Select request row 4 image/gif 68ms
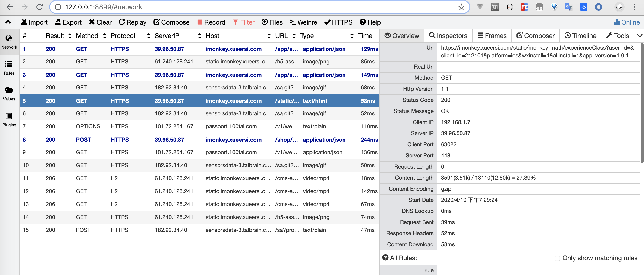This screenshot has height=275, width=644. pos(199,88)
